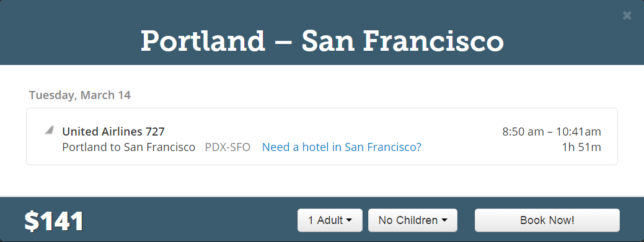Follow the Need a hotel in San Francisco link
The width and height of the screenshot is (644, 242).
(342, 147)
